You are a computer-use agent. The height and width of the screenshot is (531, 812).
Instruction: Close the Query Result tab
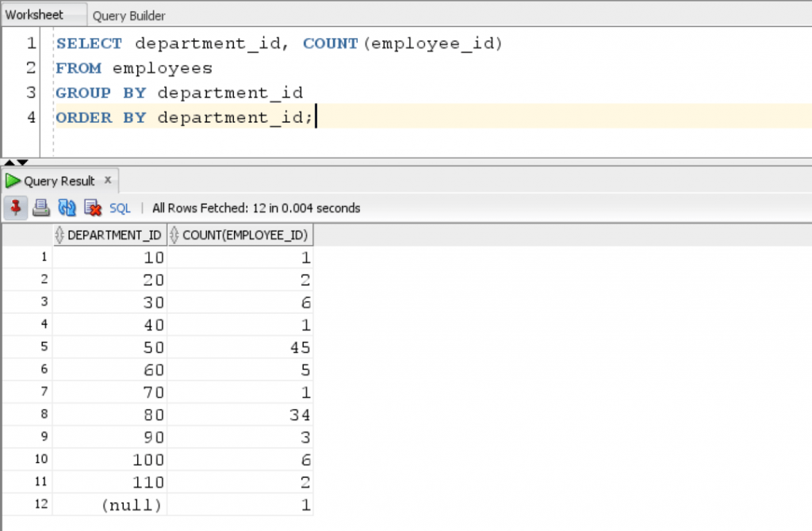107,181
